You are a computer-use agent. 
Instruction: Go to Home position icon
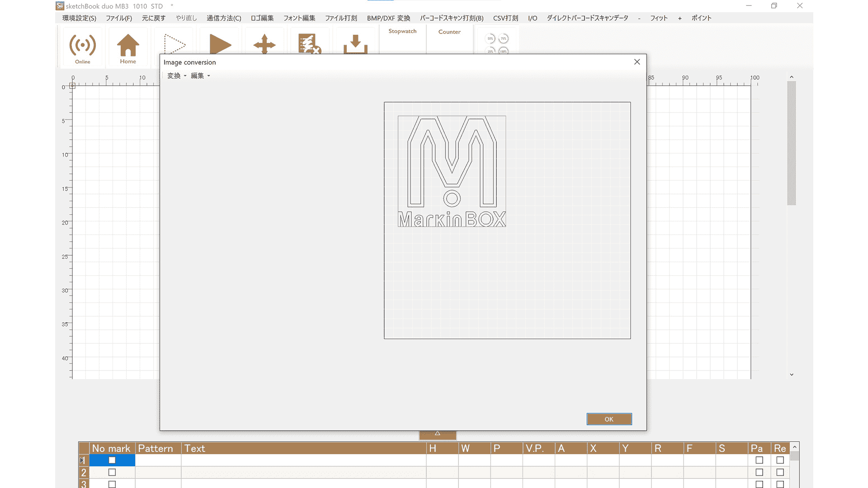pos(128,47)
